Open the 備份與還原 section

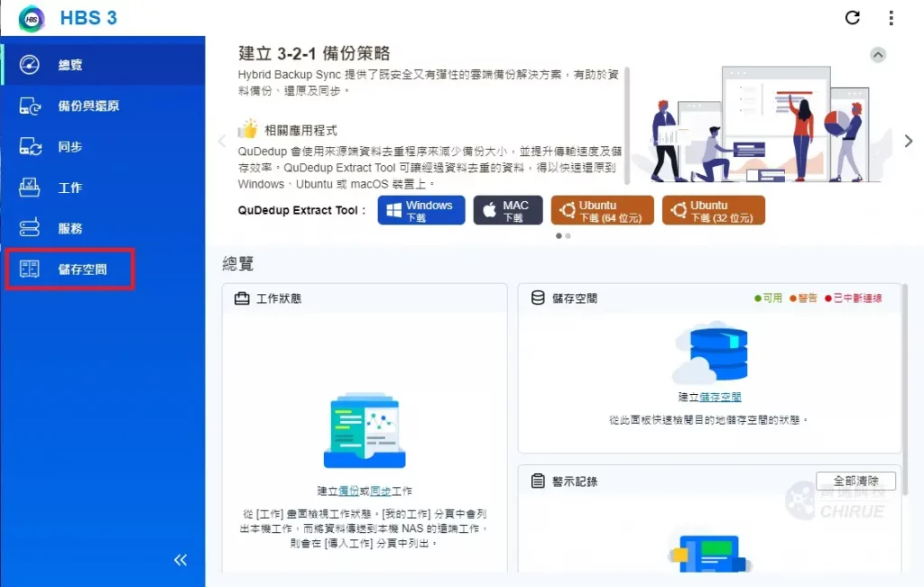103,106
